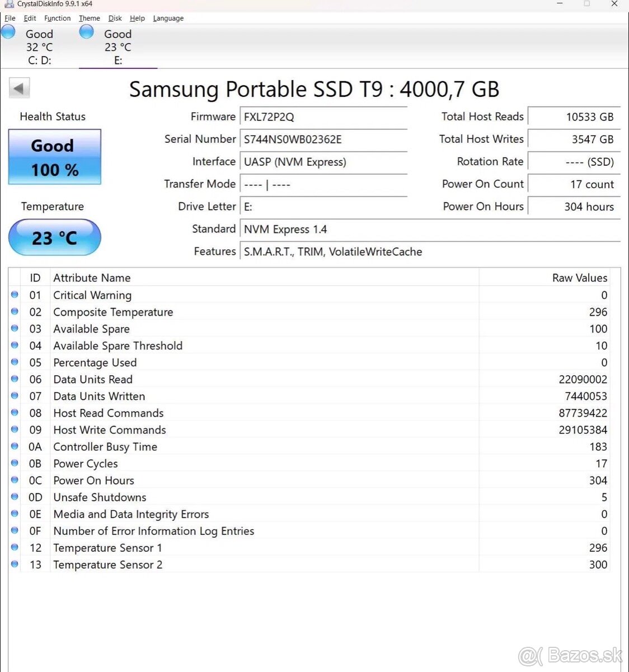Screen dimensions: 629x672
Task: Select the Available Spare row
Action: click(309, 329)
